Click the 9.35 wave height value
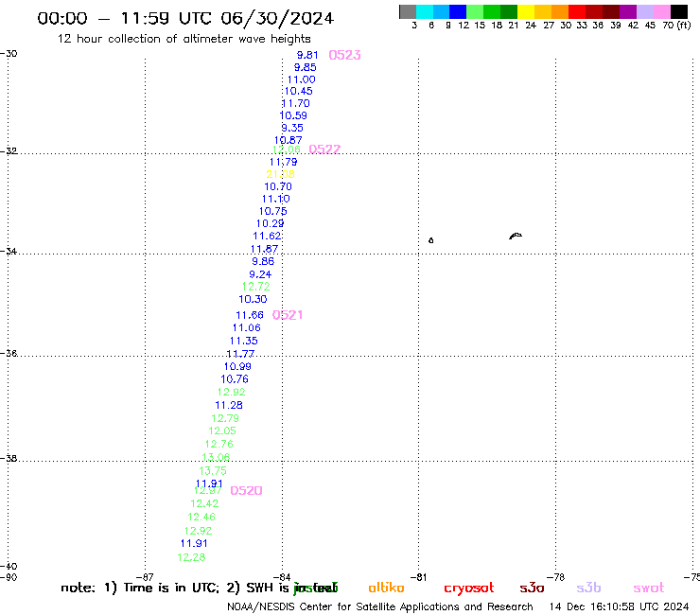 pyautogui.click(x=292, y=128)
